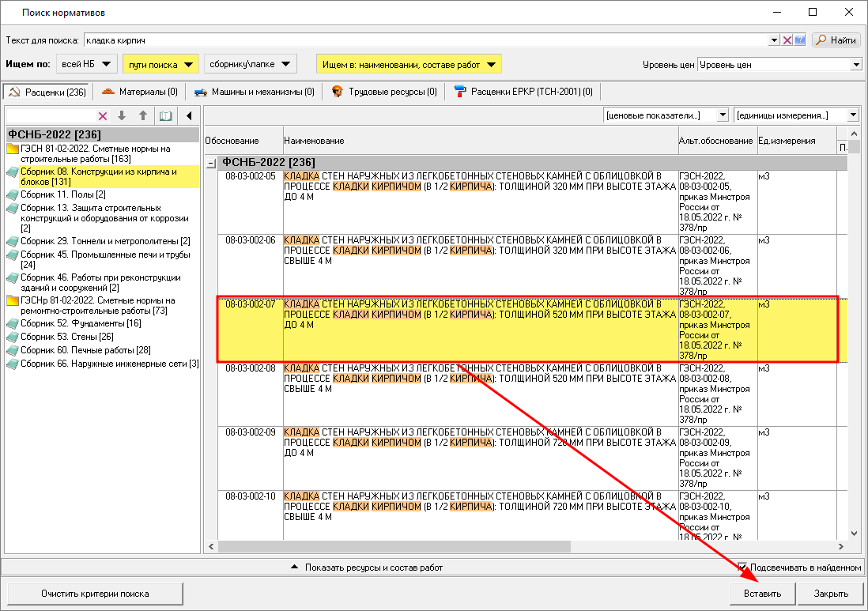The image size is (868, 611).
Task: Collapse the ФСНБ-2022 [236] results group
Action: point(211,162)
